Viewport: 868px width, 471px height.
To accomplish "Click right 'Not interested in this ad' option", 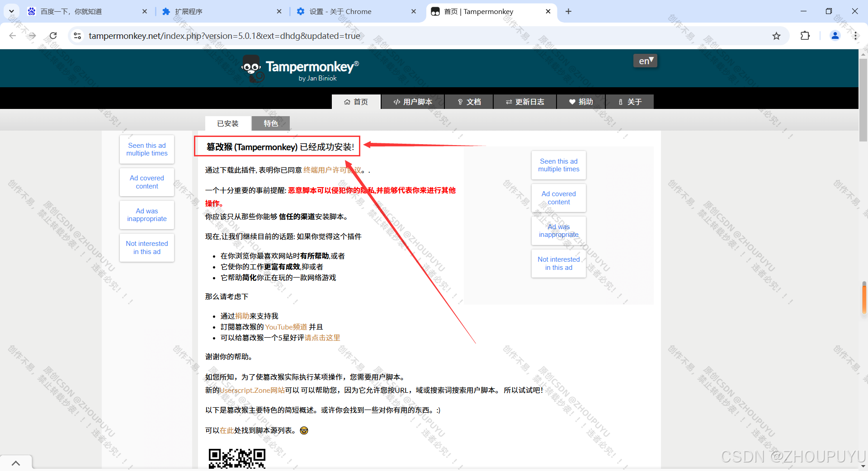I will [x=559, y=264].
